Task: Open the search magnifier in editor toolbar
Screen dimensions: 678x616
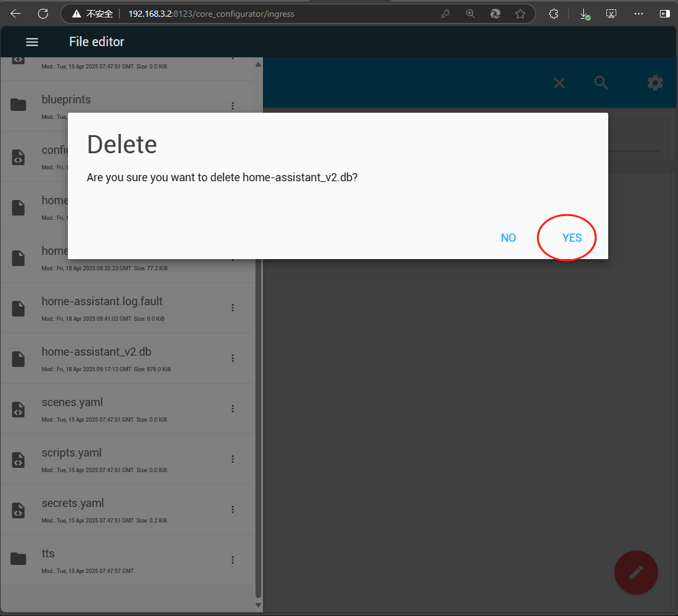Action: (x=601, y=83)
